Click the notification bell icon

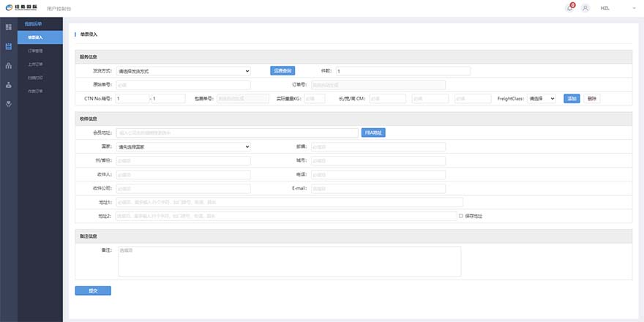click(569, 8)
